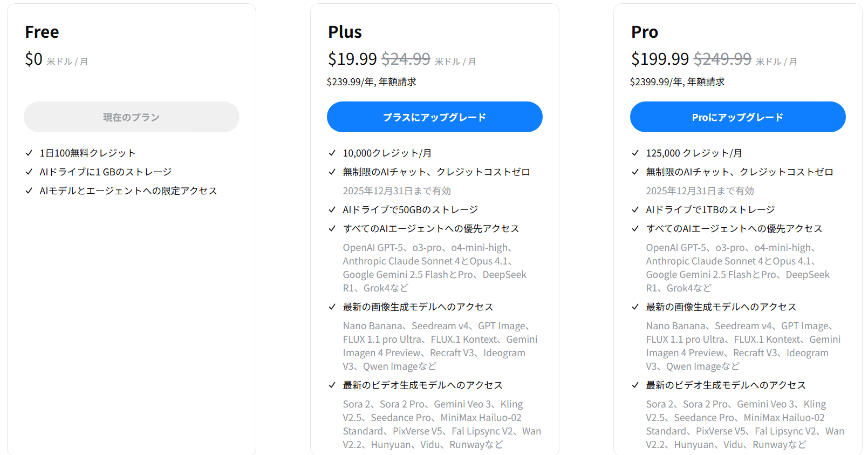Image resolution: width=868 pixels, height=455 pixels.
Task: Click the struck-through $249.99 Pro price
Action: (x=722, y=59)
